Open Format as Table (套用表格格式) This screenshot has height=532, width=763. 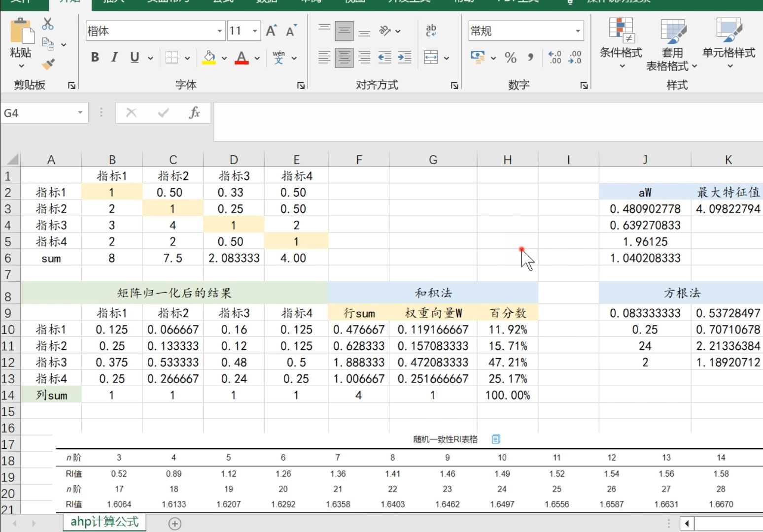coord(672,45)
